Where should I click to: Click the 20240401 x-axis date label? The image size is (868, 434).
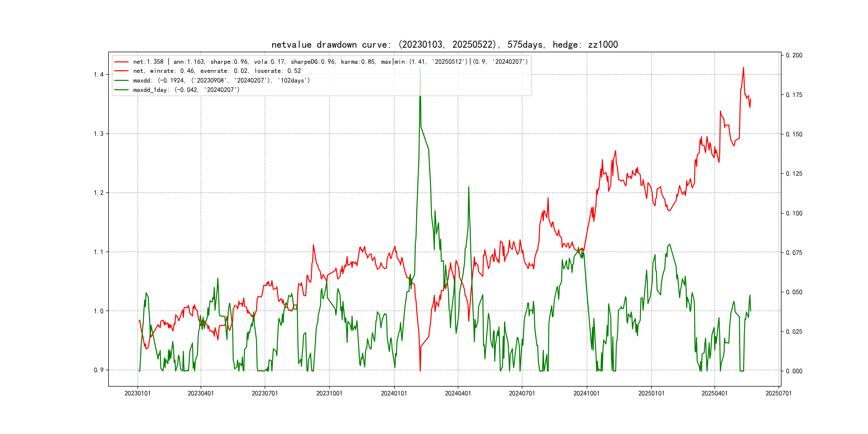(x=458, y=393)
